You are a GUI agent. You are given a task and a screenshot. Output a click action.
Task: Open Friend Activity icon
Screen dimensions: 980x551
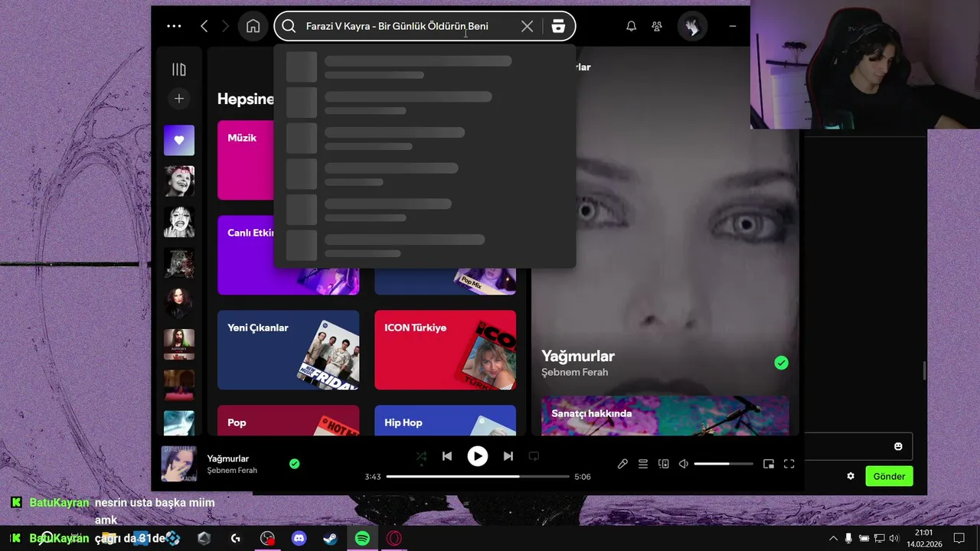click(x=657, y=26)
